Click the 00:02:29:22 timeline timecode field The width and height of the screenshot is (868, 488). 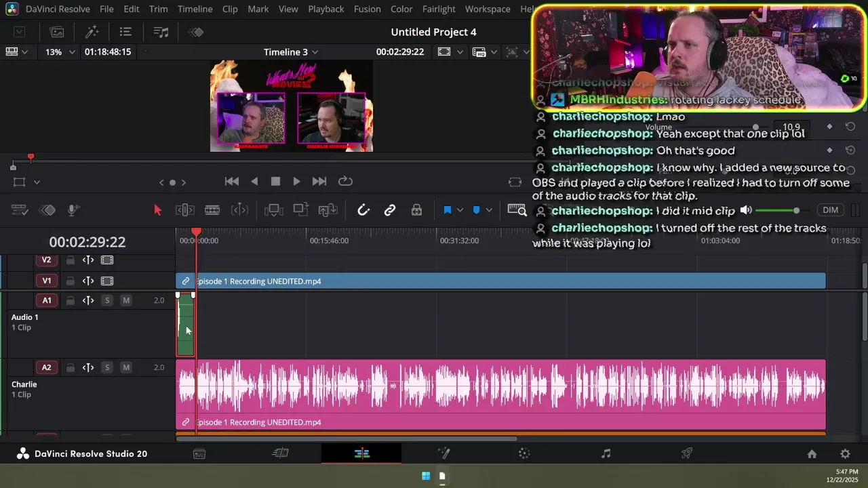click(87, 242)
